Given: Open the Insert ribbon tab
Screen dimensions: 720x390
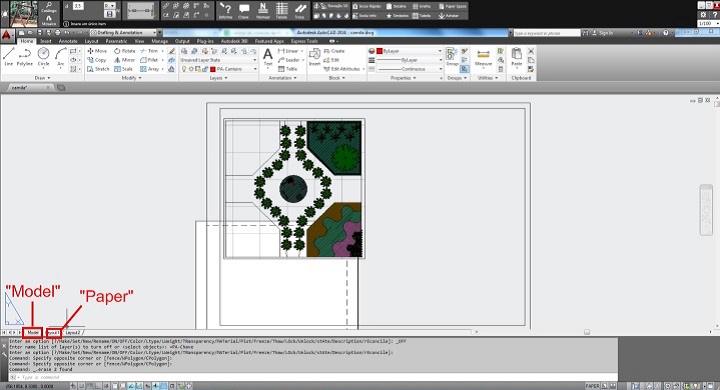Looking at the screenshot, I should click(x=46, y=41).
